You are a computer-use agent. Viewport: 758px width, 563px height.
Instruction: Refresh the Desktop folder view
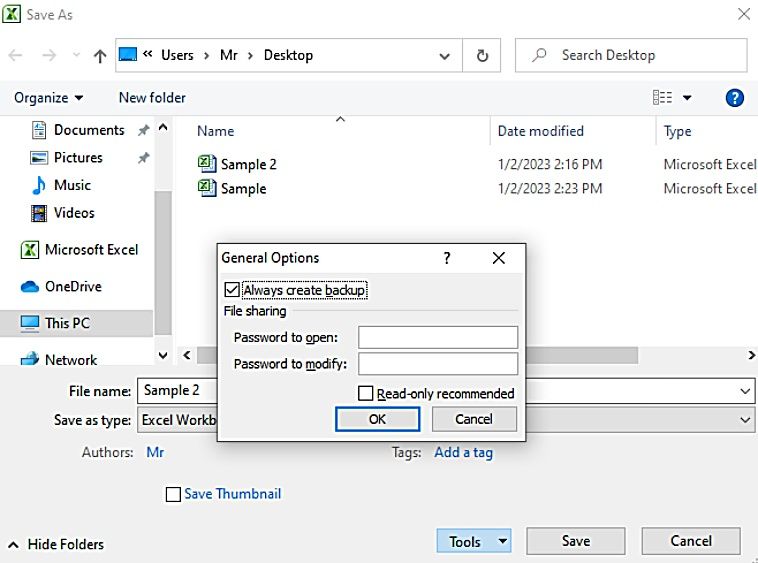click(482, 56)
